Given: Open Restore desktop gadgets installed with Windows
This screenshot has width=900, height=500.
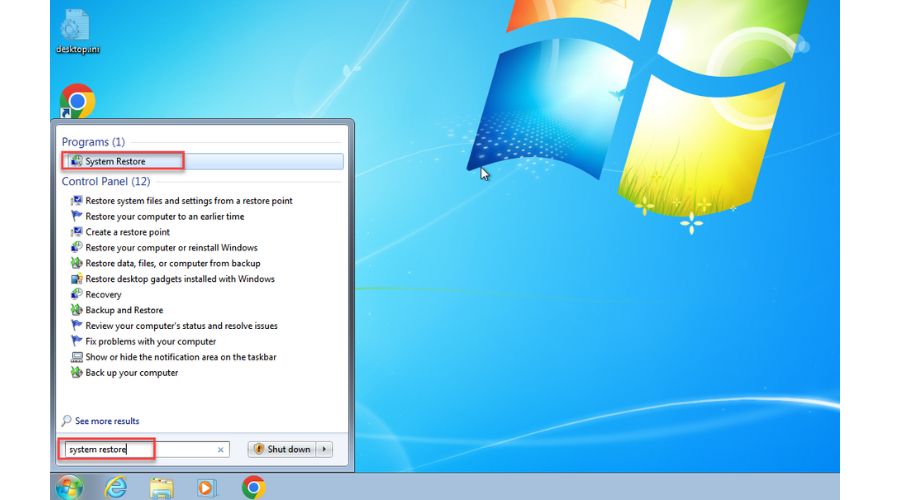Looking at the screenshot, I should coord(180,279).
